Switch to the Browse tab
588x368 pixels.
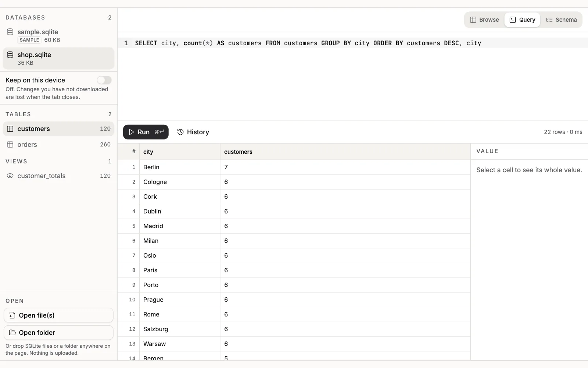pyautogui.click(x=484, y=20)
